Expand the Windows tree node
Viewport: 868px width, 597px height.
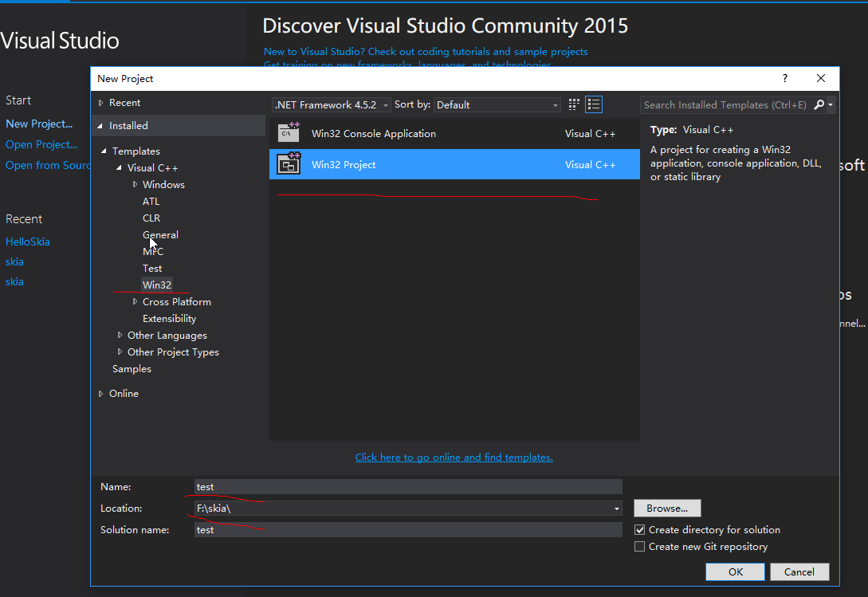[x=135, y=184]
